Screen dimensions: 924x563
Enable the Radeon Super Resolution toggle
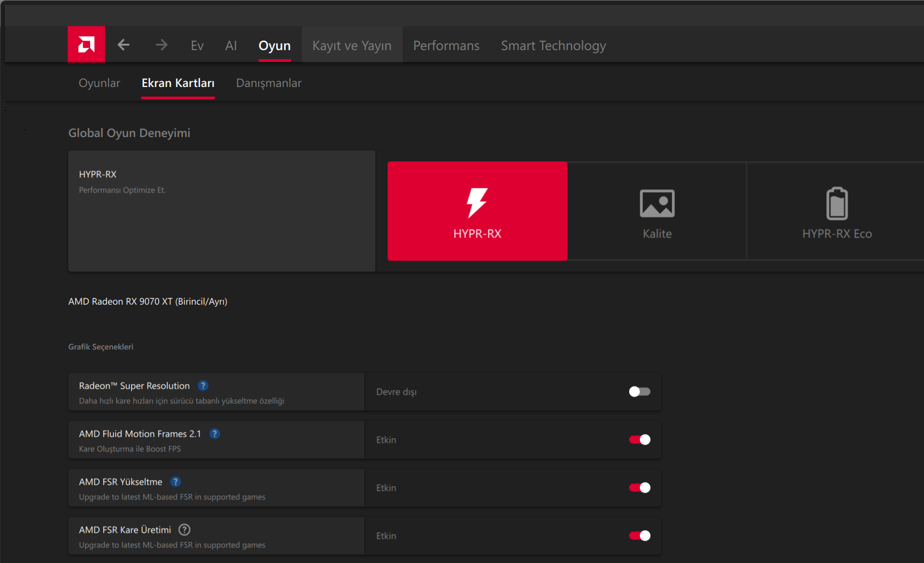pos(639,392)
